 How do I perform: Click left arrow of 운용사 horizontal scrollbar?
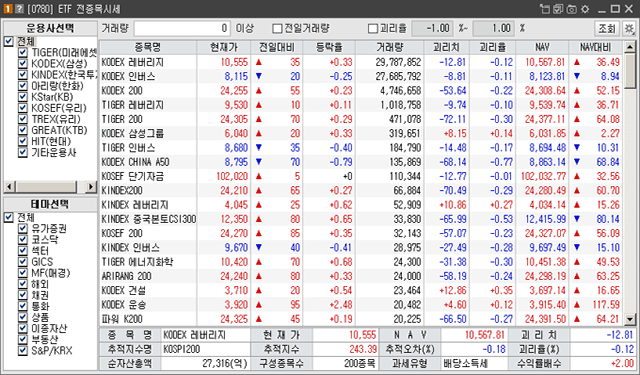click(x=9, y=187)
